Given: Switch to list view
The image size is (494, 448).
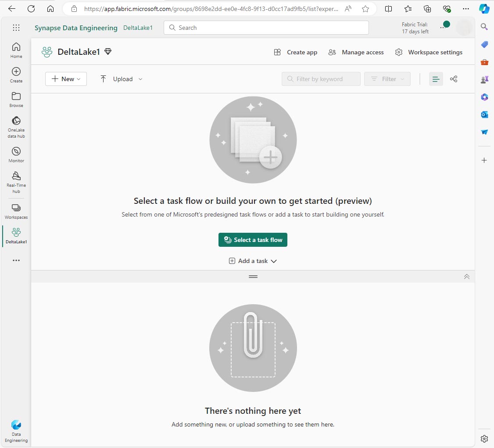Looking at the screenshot, I should tap(436, 79).
